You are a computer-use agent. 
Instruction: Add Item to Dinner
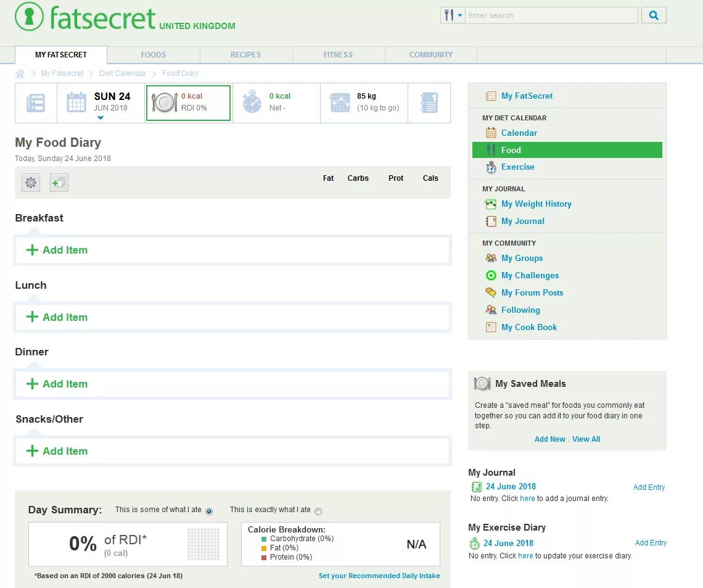click(232, 384)
